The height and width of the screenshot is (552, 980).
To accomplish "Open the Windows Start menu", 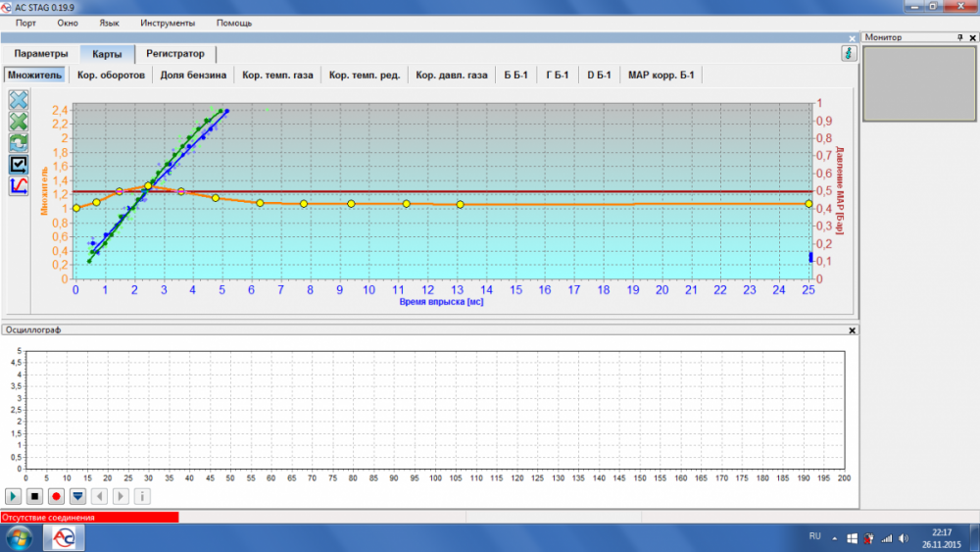I will (20, 537).
